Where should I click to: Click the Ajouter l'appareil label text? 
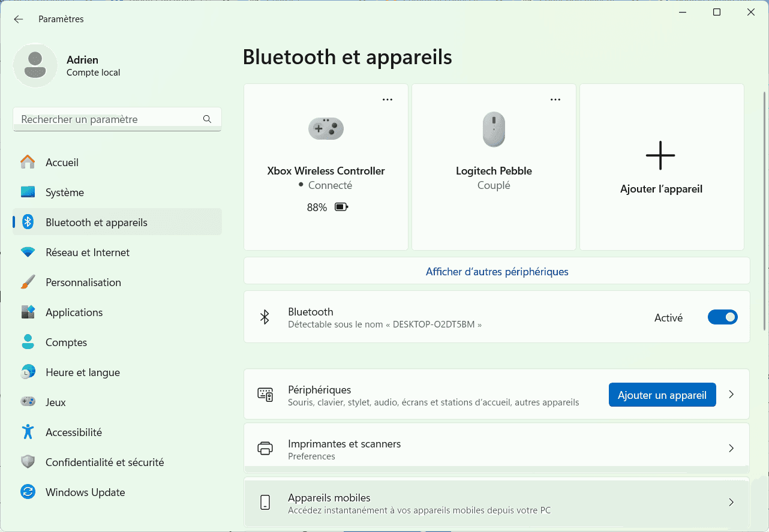pyautogui.click(x=661, y=190)
